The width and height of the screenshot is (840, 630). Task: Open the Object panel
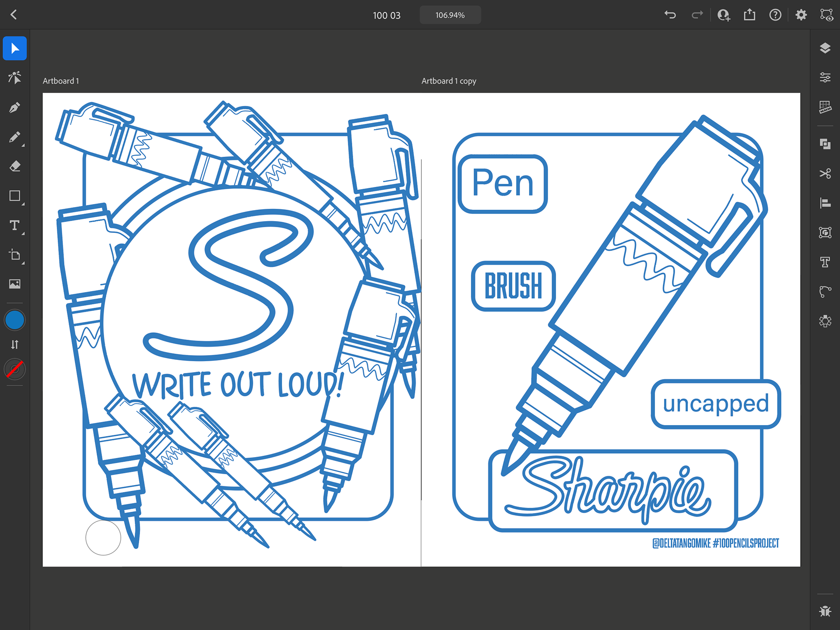click(x=825, y=232)
